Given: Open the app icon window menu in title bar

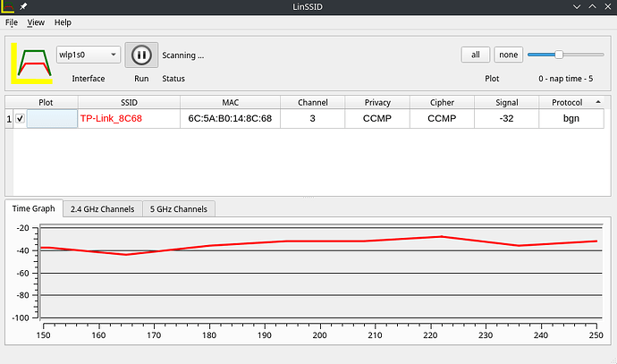Looking at the screenshot, I should coord(8,7).
